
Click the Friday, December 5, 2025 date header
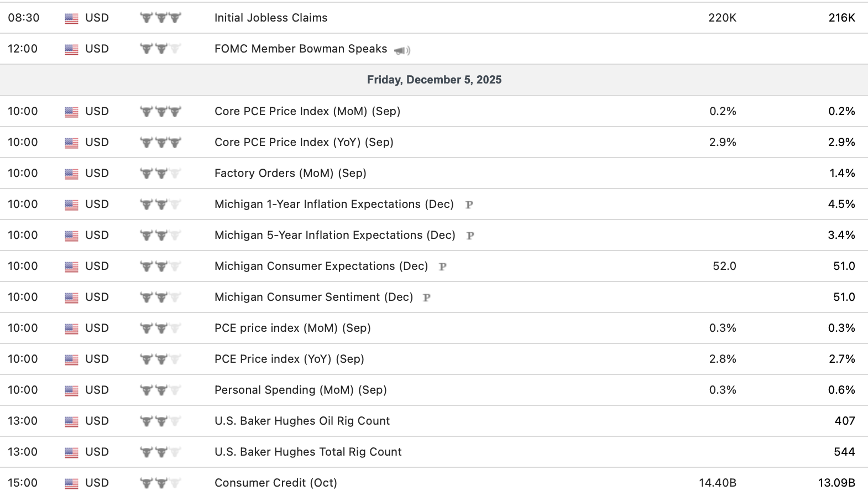(x=434, y=80)
